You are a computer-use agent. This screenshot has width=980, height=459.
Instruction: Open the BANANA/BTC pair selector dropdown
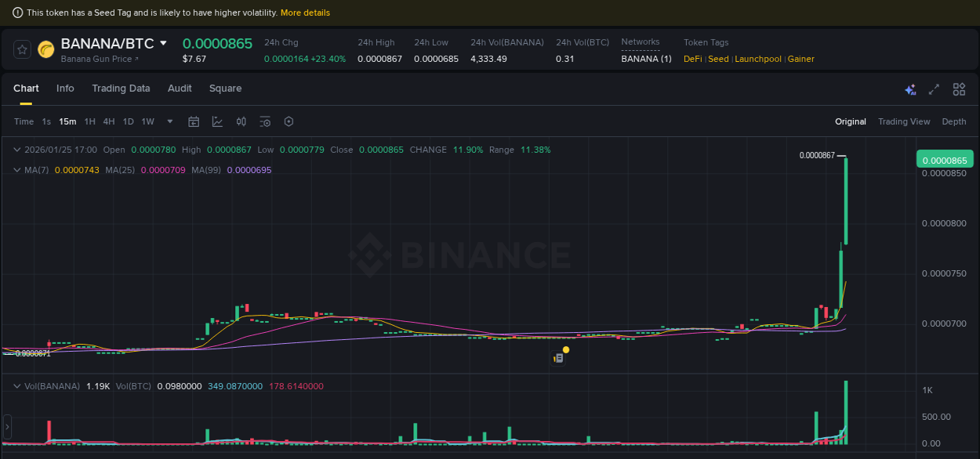tap(163, 43)
